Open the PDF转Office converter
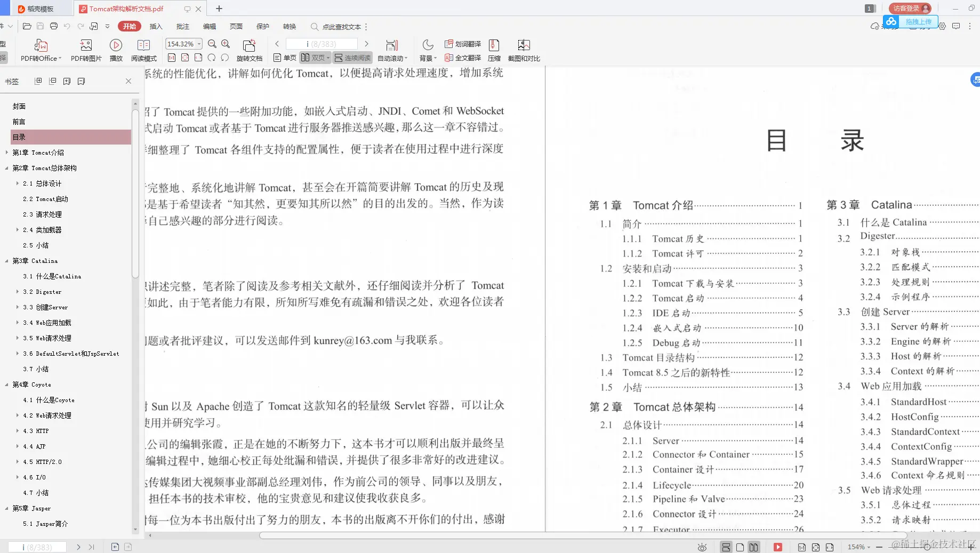980x553 pixels. tap(41, 51)
